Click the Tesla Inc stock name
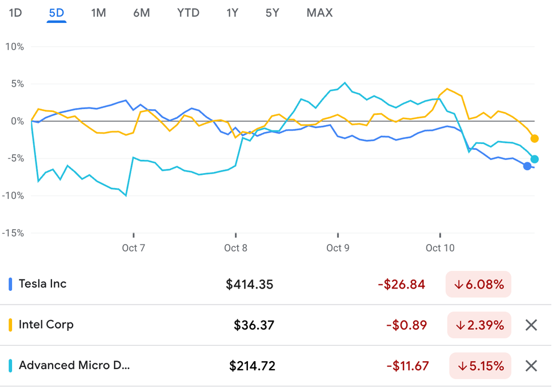Screen dimensions: 560x392 (42, 283)
